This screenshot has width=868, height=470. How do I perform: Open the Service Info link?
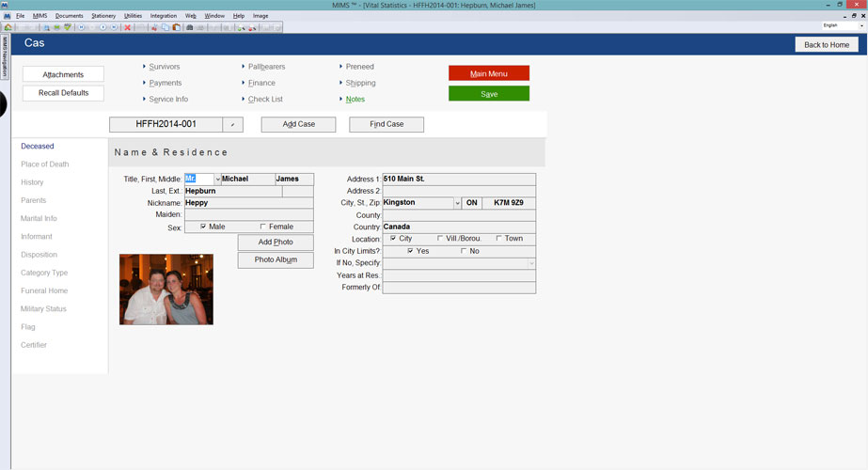point(168,99)
